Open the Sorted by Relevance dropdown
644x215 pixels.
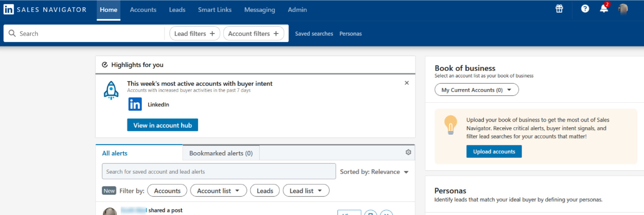coord(374,172)
